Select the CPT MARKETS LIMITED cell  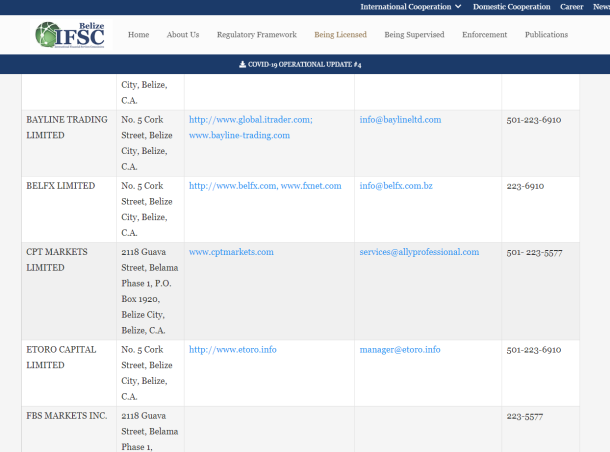click(x=69, y=291)
